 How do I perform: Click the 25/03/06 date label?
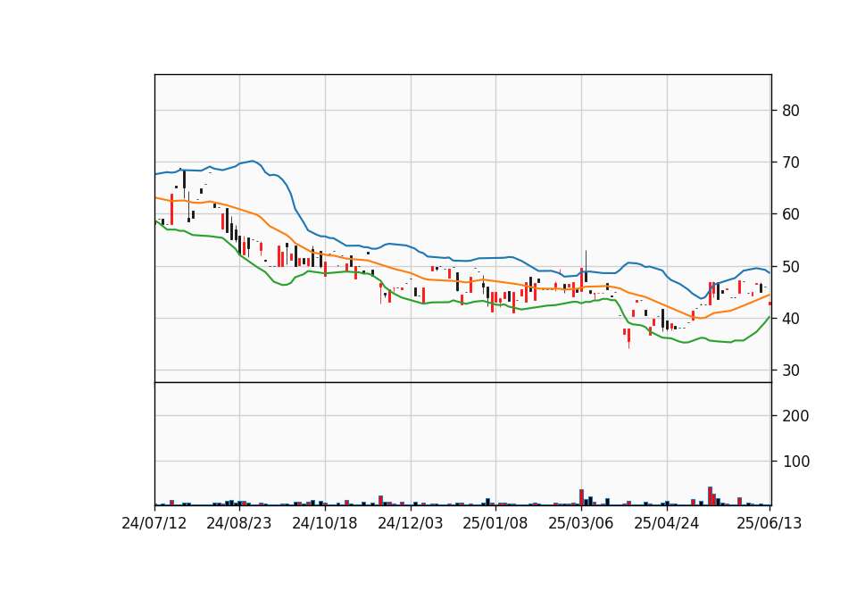click(581, 524)
